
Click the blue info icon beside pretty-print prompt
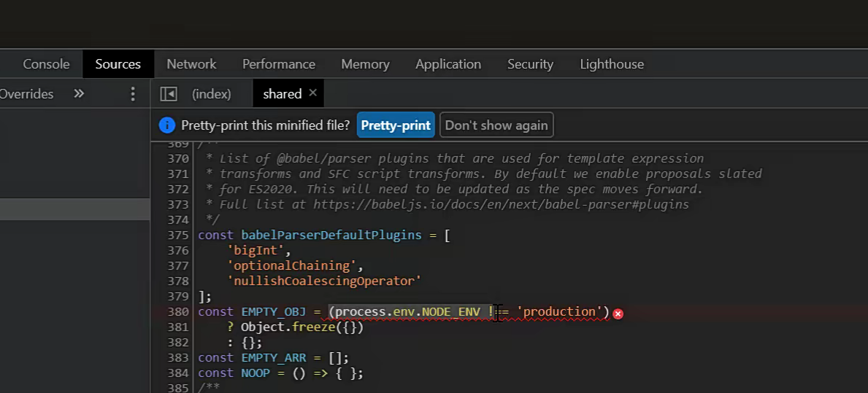point(167,125)
